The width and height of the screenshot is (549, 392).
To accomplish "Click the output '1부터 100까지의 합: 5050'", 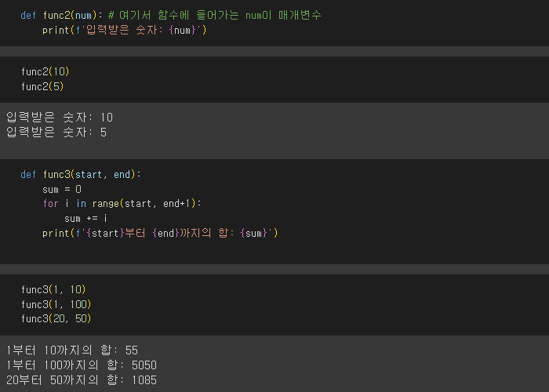I will [82, 365].
